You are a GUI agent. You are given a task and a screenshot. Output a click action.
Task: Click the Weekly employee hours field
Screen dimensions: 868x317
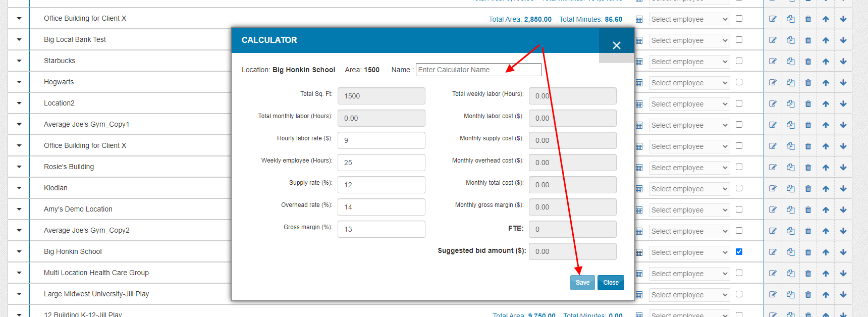coord(381,163)
